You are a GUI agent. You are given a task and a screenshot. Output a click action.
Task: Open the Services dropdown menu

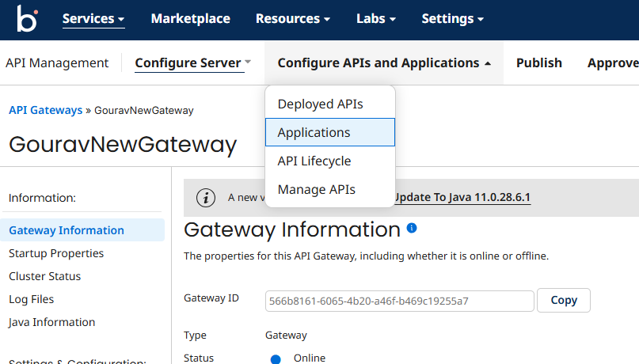[x=93, y=19]
